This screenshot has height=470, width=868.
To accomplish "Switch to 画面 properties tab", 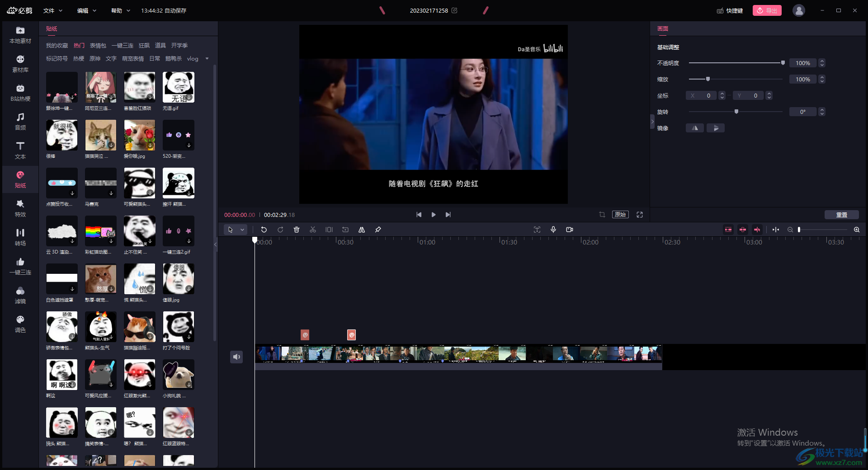I will [663, 28].
